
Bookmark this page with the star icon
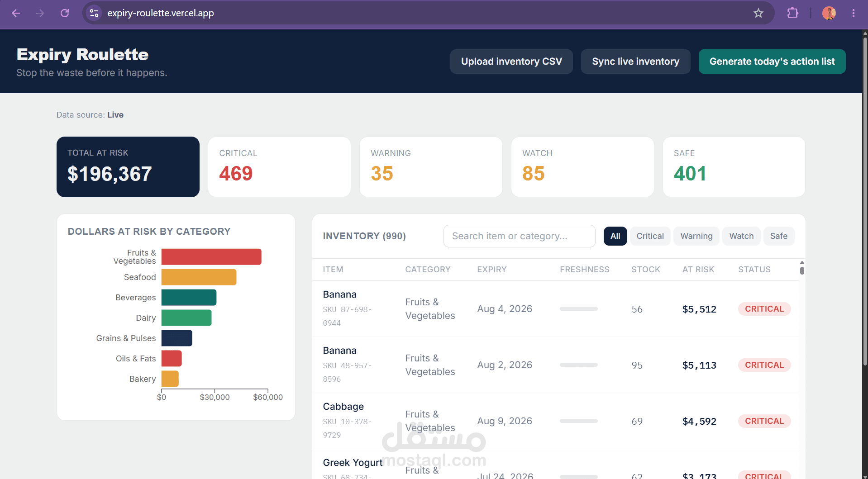coord(758,13)
